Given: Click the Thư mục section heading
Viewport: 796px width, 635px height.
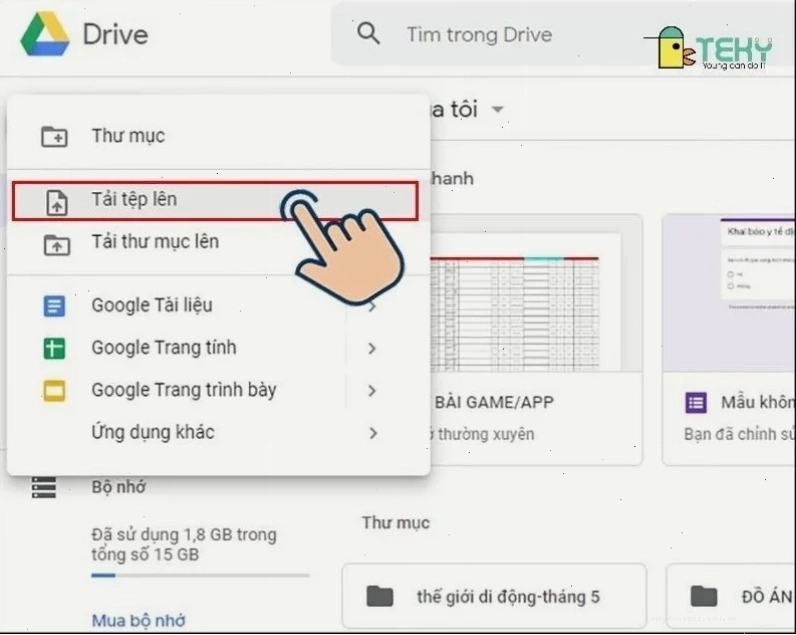Looking at the screenshot, I should 396,523.
